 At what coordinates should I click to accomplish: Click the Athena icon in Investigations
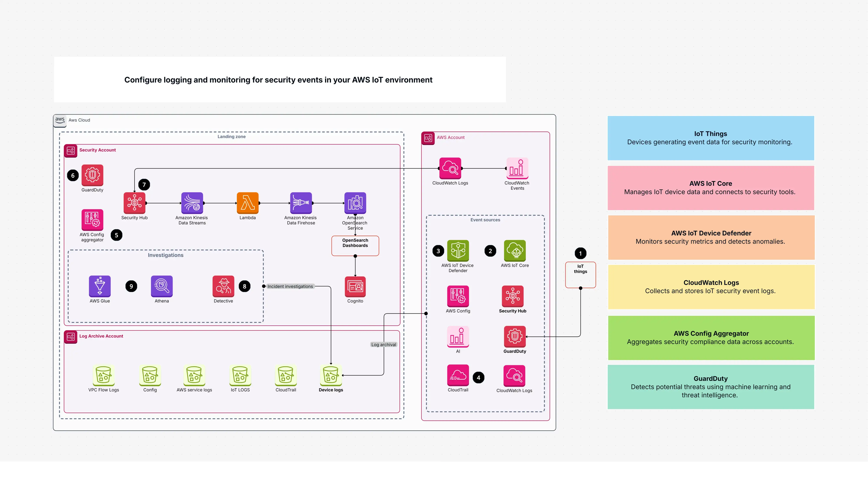[161, 287]
